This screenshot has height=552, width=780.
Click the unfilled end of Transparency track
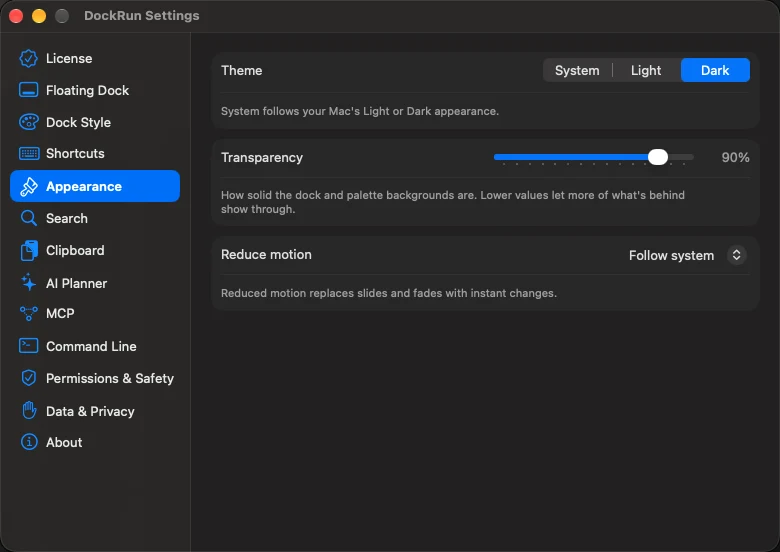(x=682, y=157)
